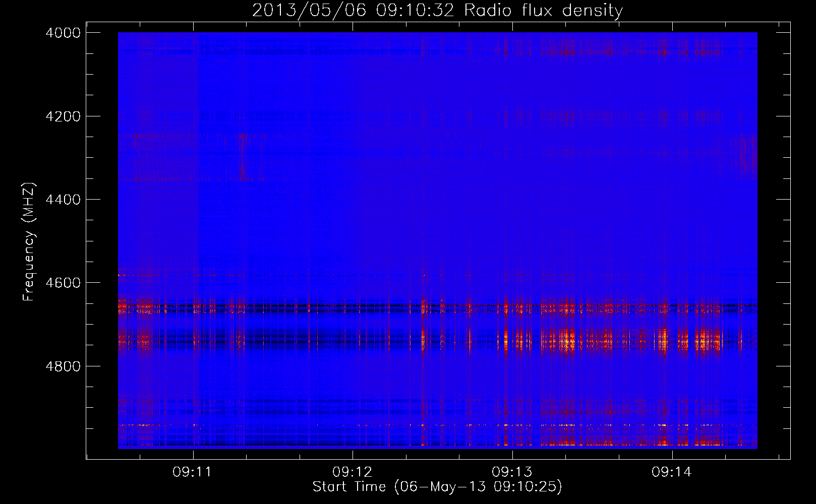Image resolution: width=816 pixels, height=504 pixels.
Task: Click the plot title "2013/05/06 09:10:32 Radio flux density"
Action: point(437,11)
